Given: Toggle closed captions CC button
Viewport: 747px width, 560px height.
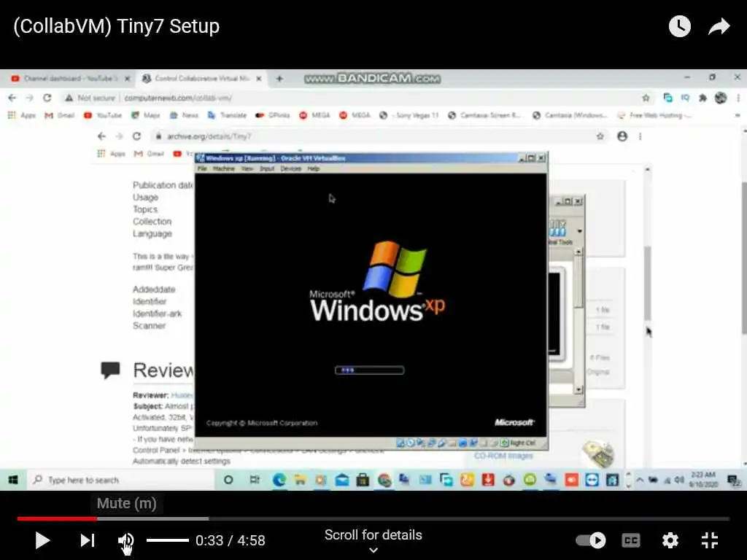Looking at the screenshot, I should point(631,540).
